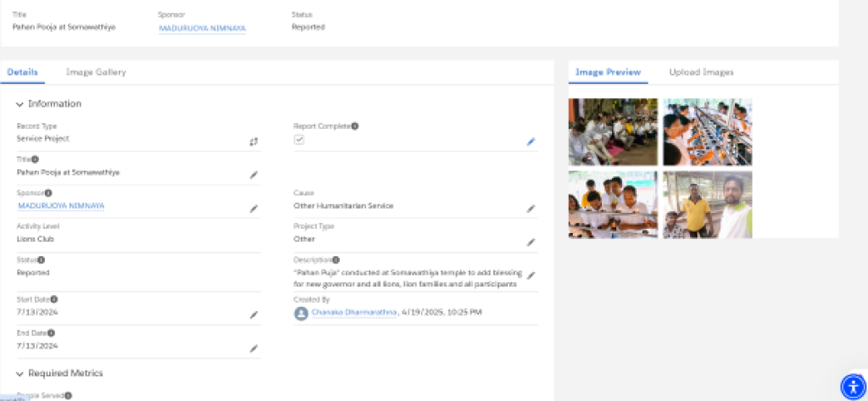Open the Upload Images tab
Viewport: 868px width, 401px height.
point(701,72)
